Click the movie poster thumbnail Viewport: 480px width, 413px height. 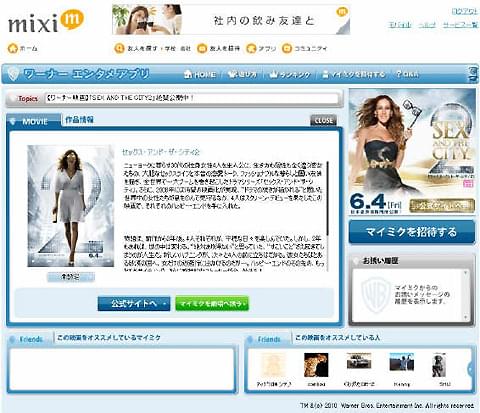(71, 206)
